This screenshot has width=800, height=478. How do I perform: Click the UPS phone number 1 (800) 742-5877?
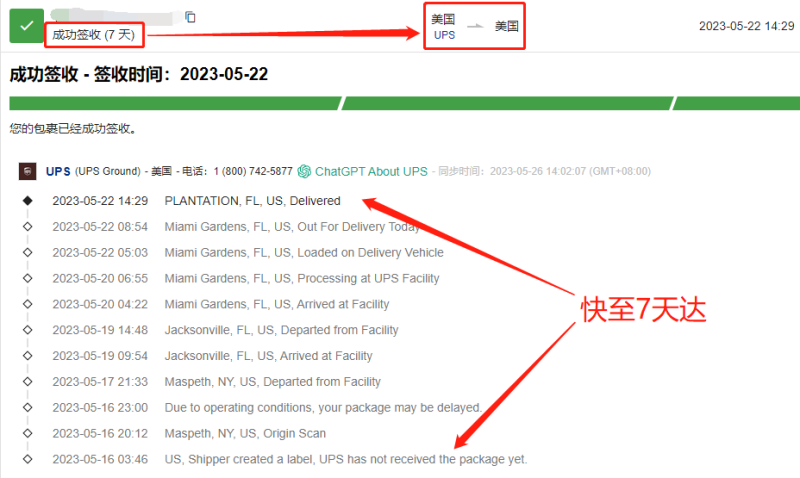tap(253, 171)
